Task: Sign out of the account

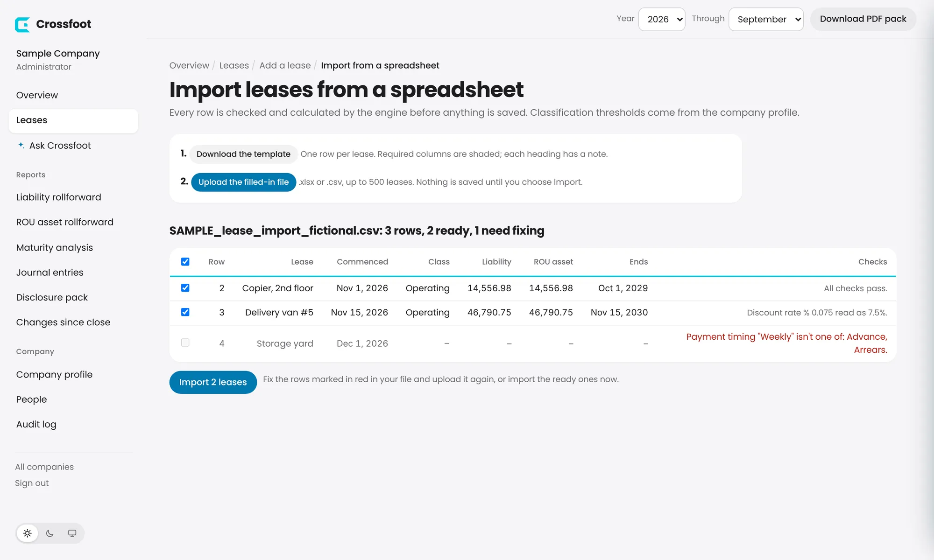Action: [32, 483]
